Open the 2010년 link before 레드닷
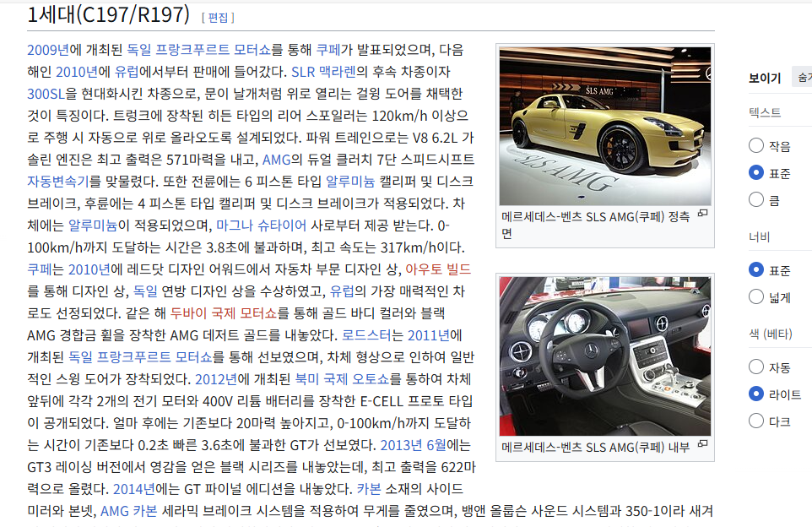The height and width of the screenshot is (527, 812). click(89, 269)
